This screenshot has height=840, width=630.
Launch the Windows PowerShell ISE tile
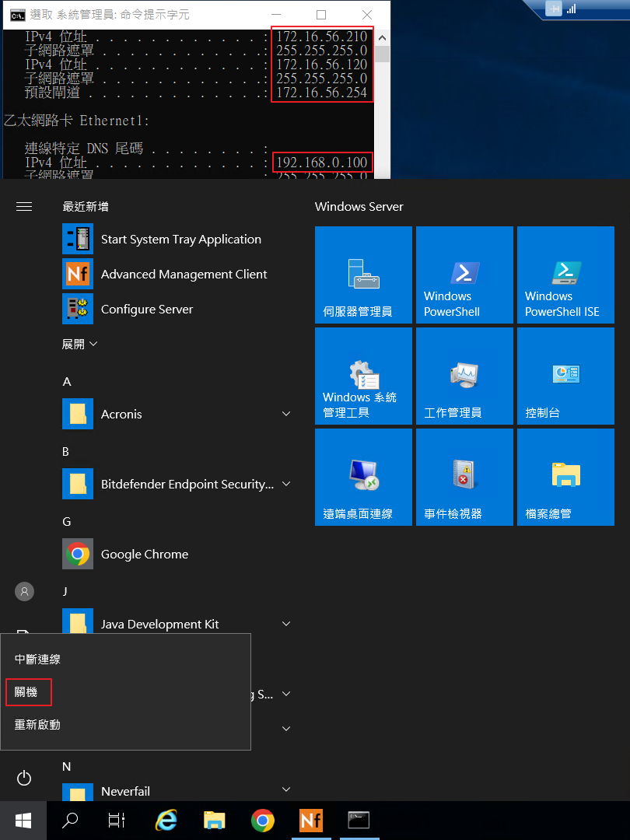click(x=565, y=275)
